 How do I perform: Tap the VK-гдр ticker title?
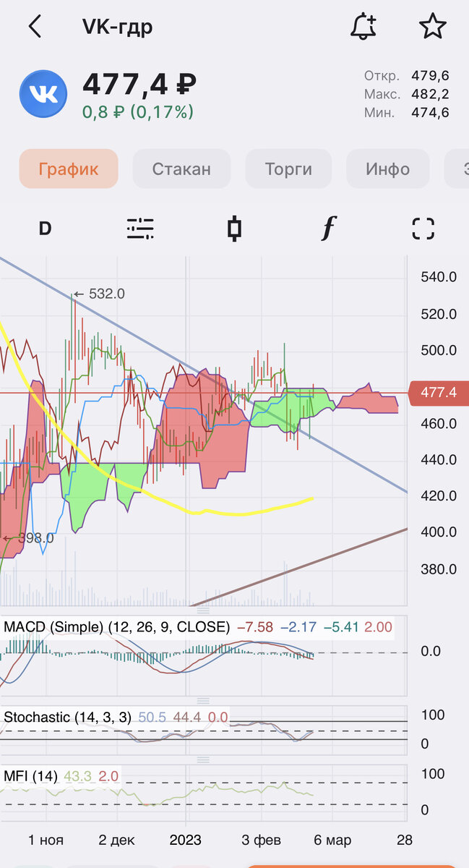pos(117,27)
